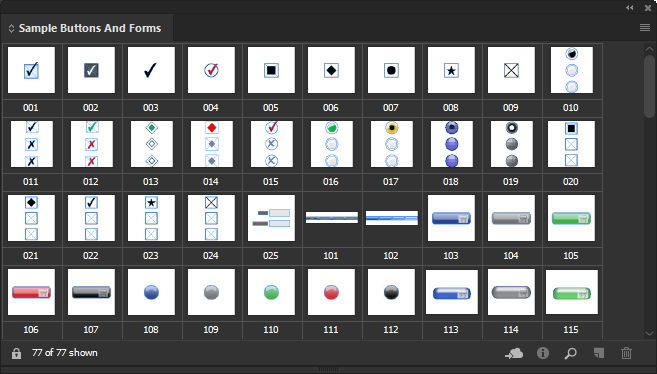Choose black check and X set 011

pos(31,144)
